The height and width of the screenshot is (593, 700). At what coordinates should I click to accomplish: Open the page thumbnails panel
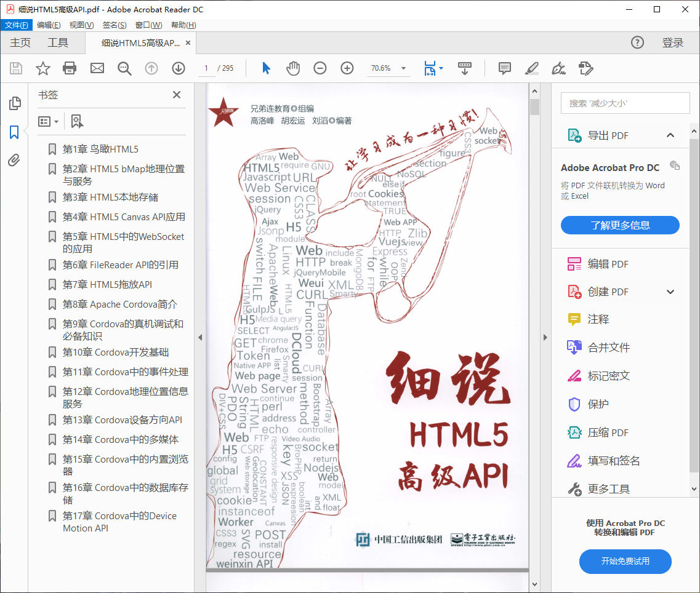coord(14,105)
